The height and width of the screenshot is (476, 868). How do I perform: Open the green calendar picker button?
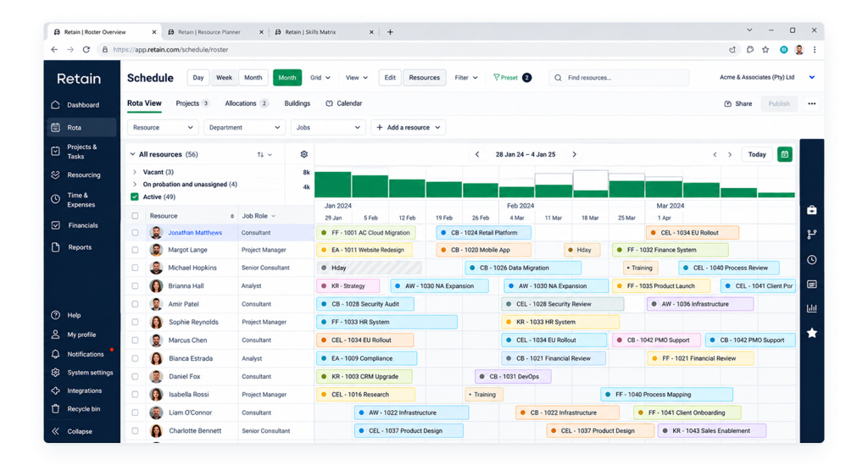pyautogui.click(x=784, y=154)
